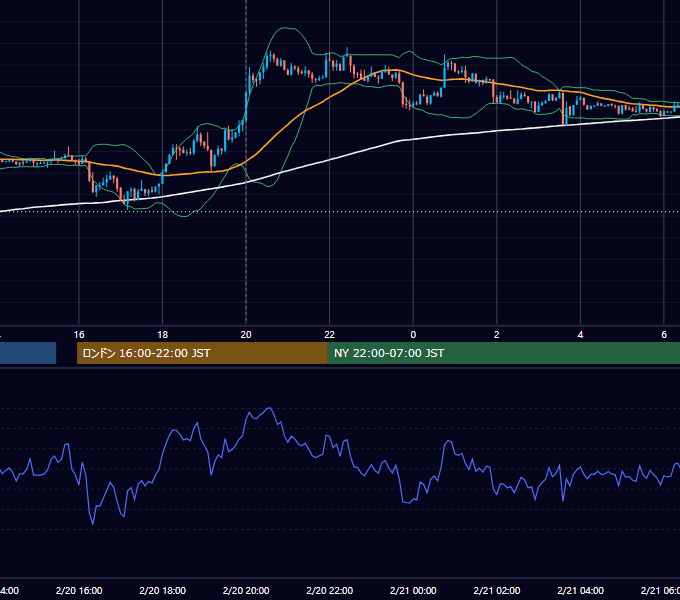Click the 2/21 04:00 date label

580,590
